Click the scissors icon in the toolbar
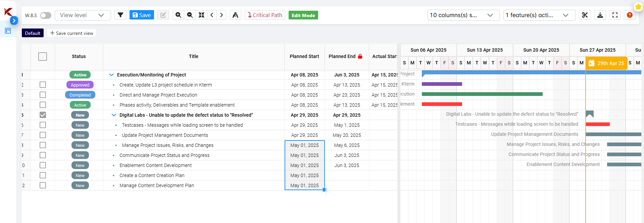The image size is (644, 223). (x=585, y=15)
